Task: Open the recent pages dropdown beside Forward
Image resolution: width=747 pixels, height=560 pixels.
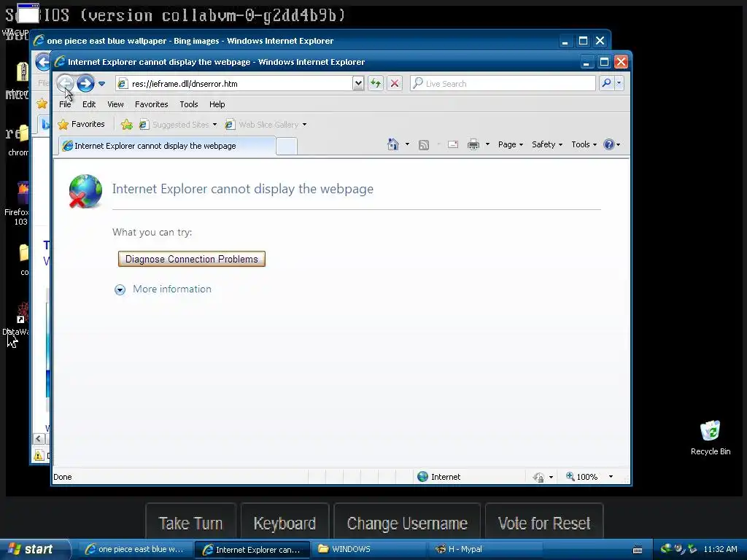Action: pos(101,84)
